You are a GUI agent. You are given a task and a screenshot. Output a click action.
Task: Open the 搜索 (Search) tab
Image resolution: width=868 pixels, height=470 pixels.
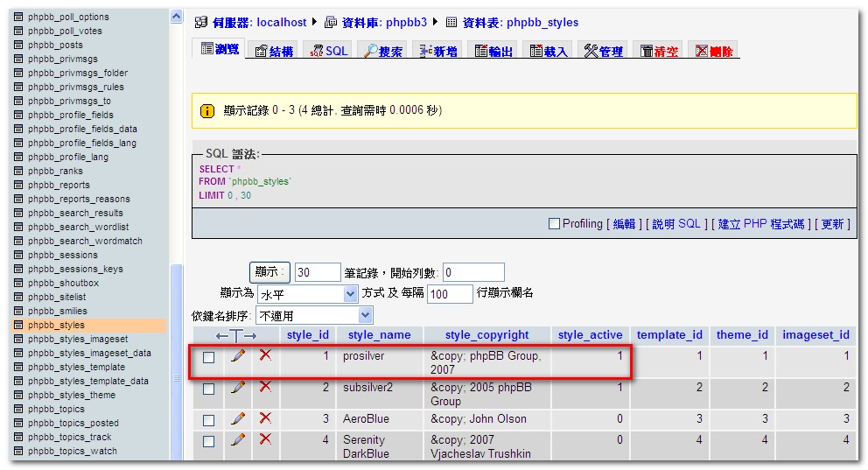point(382,51)
